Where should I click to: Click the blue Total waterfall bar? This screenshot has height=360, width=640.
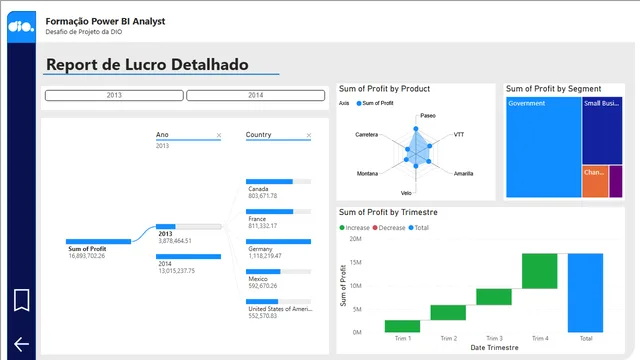585,293
